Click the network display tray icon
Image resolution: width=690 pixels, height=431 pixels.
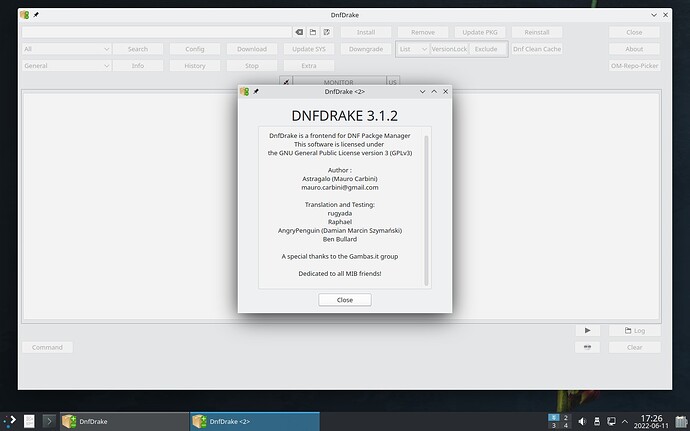coord(611,421)
